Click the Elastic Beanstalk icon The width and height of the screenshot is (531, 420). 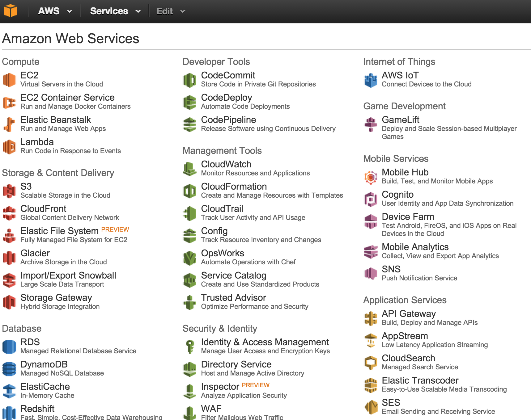[9, 124]
